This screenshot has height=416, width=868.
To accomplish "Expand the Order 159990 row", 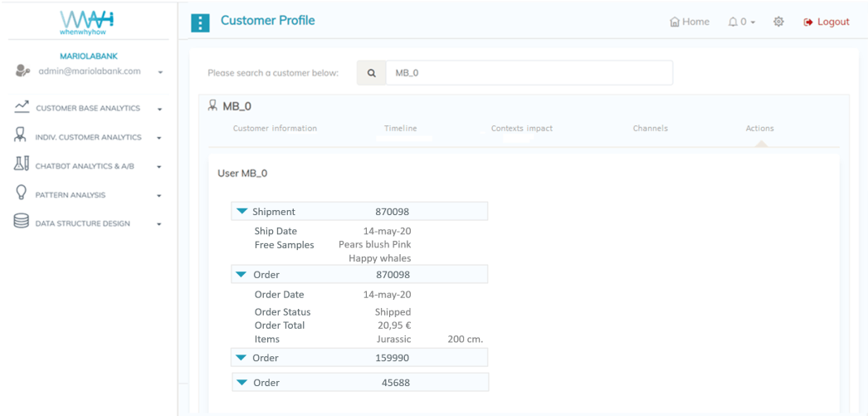I will point(241,358).
